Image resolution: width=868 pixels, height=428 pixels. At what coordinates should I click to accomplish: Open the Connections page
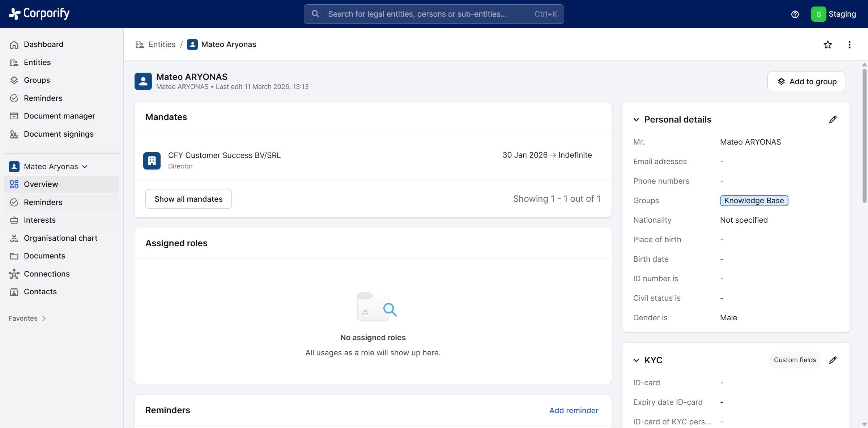click(47, 274)
